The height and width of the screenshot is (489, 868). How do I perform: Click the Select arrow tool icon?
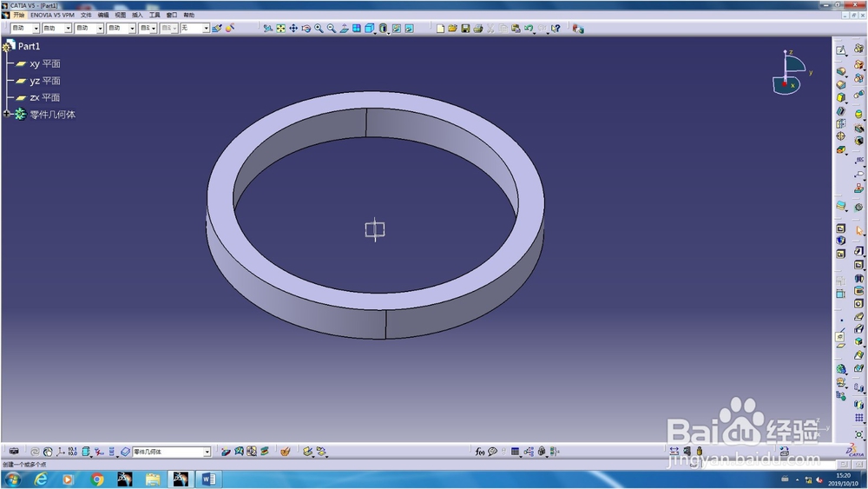pos(859,230)
